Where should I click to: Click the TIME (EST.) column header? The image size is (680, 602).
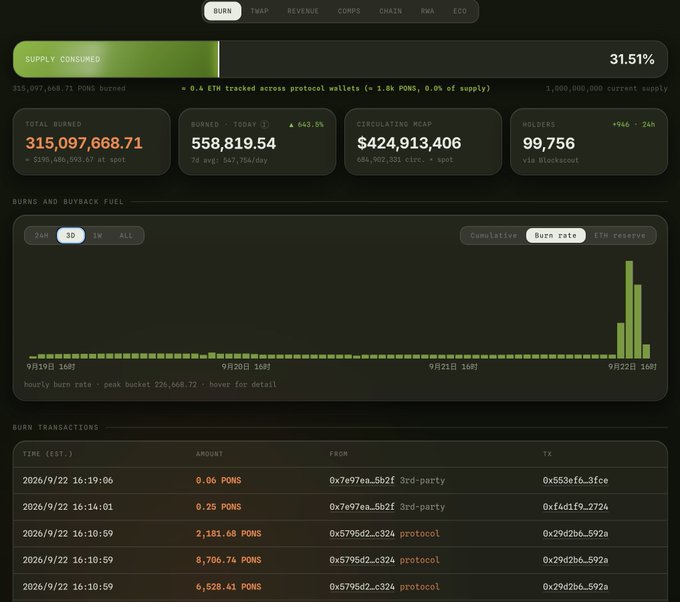point(48,454)
